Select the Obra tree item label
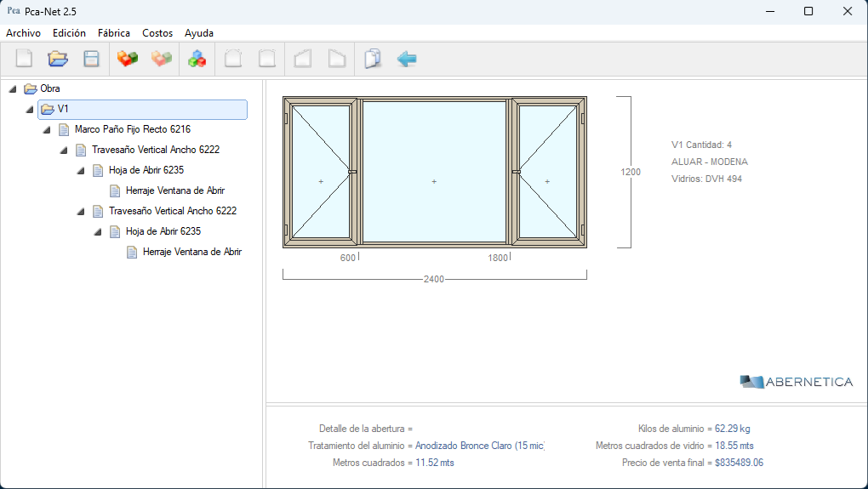This screenshot has width=868, height=489. [x=50, y=88]
